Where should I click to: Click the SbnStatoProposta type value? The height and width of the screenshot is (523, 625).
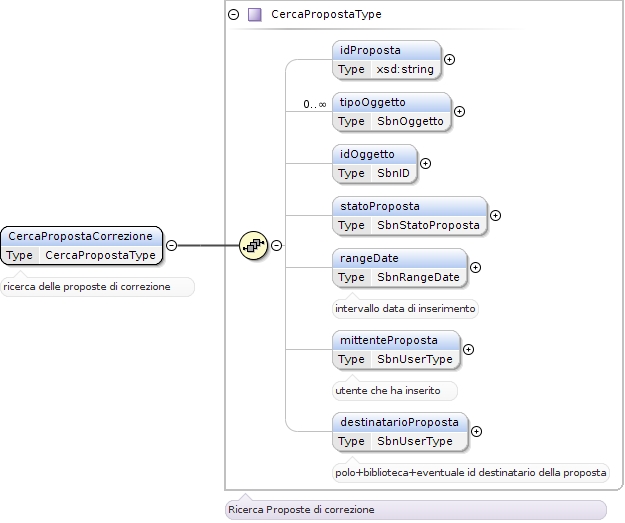(428, 225)
